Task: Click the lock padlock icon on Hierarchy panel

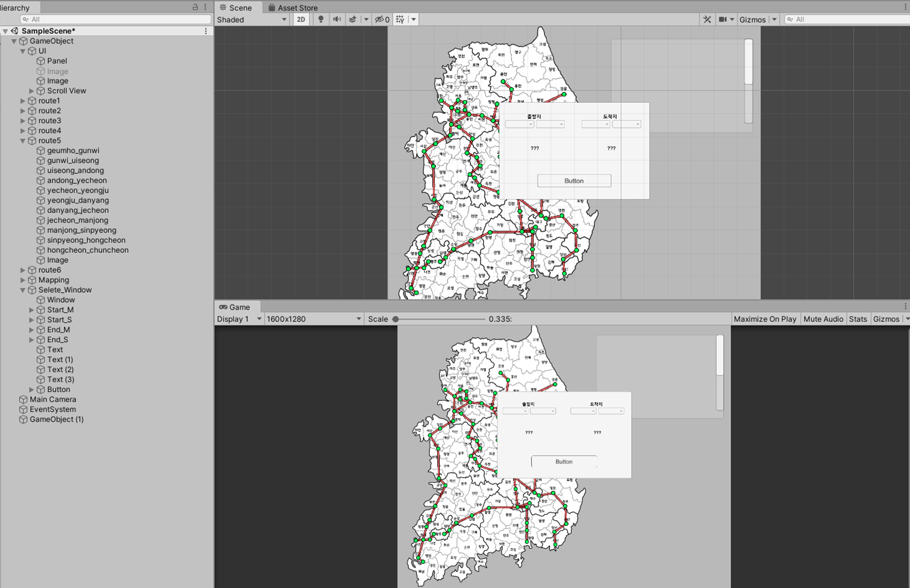Action: point(194,7)
